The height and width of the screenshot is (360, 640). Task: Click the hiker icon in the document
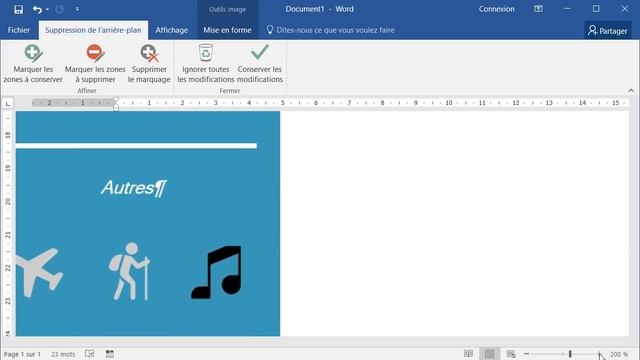point(129,271)
